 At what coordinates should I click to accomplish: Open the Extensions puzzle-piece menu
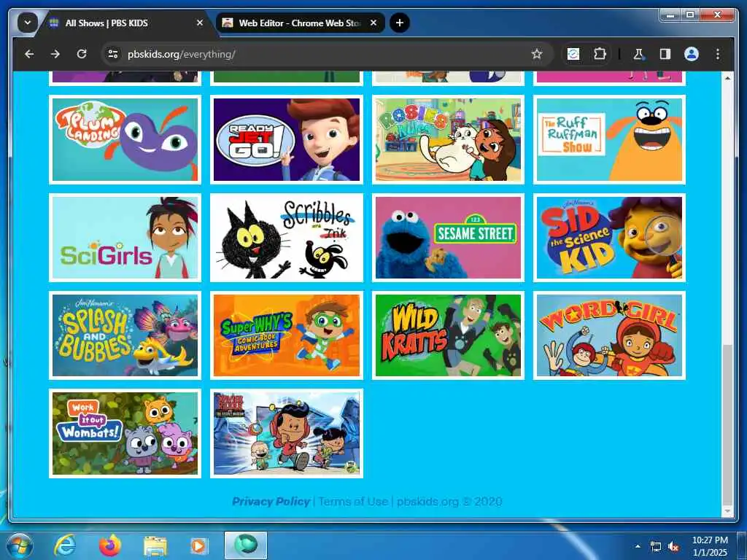(600, 54)
